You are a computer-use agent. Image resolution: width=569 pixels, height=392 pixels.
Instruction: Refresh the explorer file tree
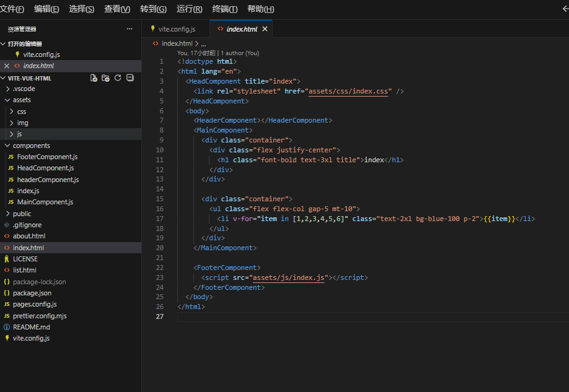click(118, 78)
